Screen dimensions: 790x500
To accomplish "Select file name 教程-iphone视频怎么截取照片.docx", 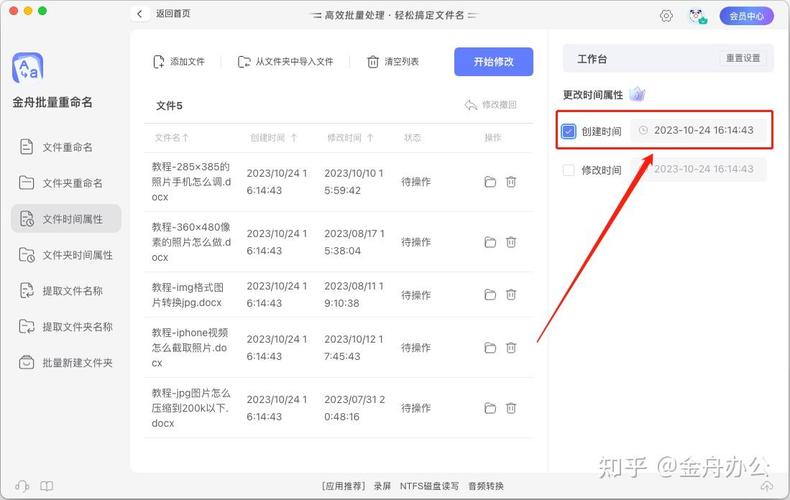I will click(x=190, y=348).
